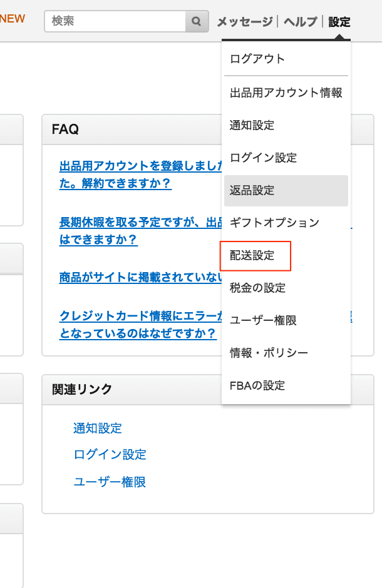Choose ギフトオプション from the menu
This screenshot has height=588, width=382.
[x=275, y=223]
